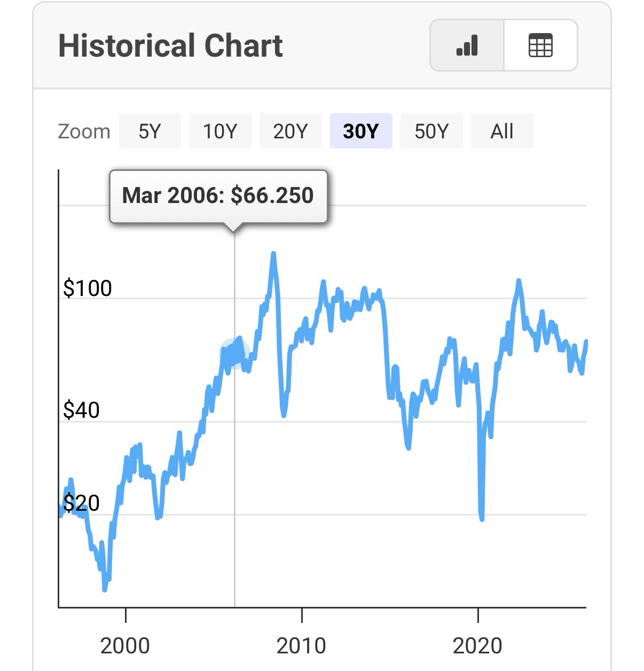This screenshot has height=671, width=644.
Task: Set zoom range to 5Y
Action: 150,131
